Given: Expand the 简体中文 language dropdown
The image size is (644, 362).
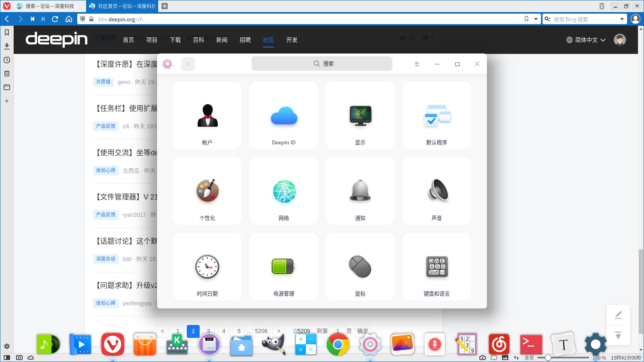Looking at the screenshot, I should click(x=586, y=40).
